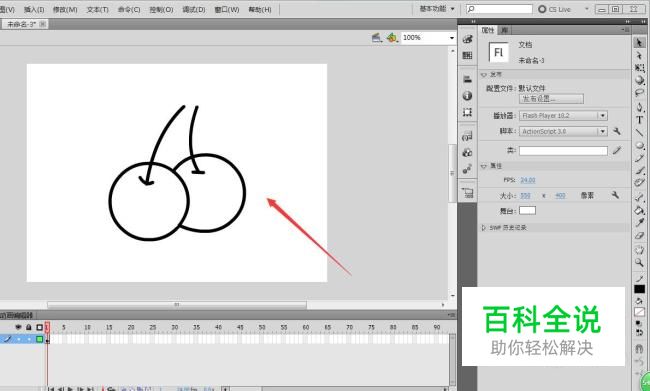This screenshot has height=391, width=650.
Task: Open the stage background color swatch
Action: 527,211
